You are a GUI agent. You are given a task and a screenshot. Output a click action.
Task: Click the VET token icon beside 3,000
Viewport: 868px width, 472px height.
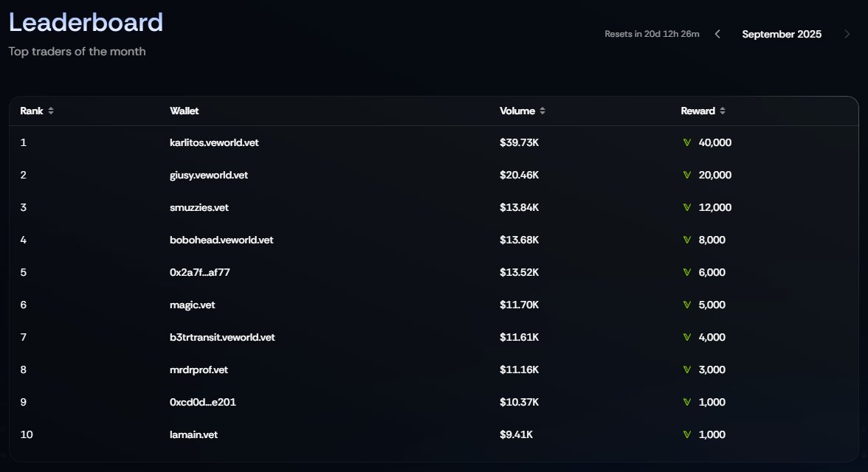(x=687, y=369)
